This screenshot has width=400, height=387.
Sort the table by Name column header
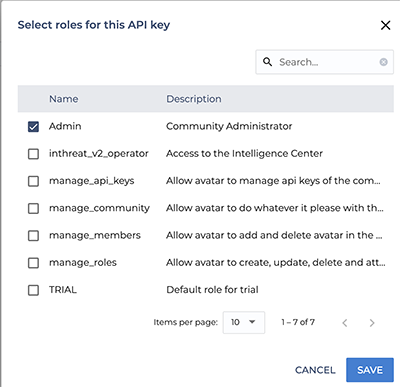(x=64, y=99)
